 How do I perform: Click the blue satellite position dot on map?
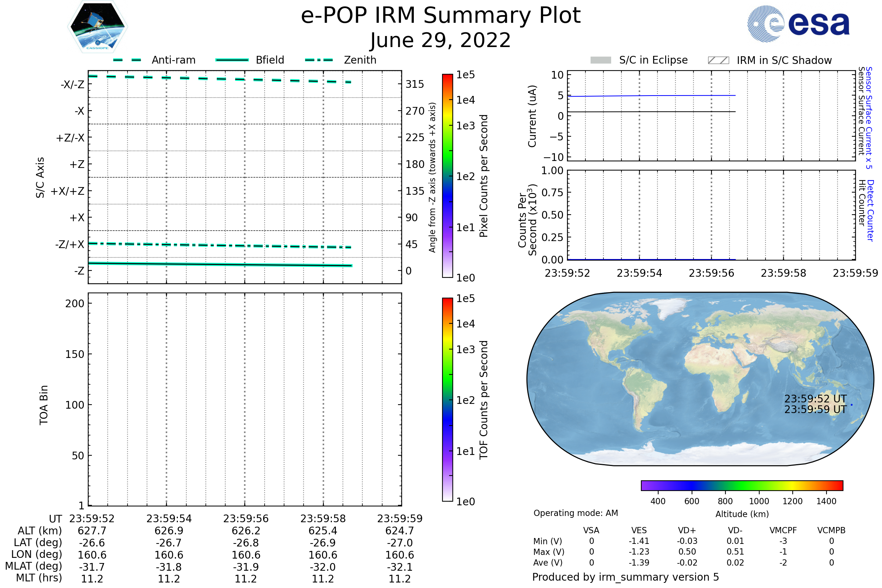point(851,405)
